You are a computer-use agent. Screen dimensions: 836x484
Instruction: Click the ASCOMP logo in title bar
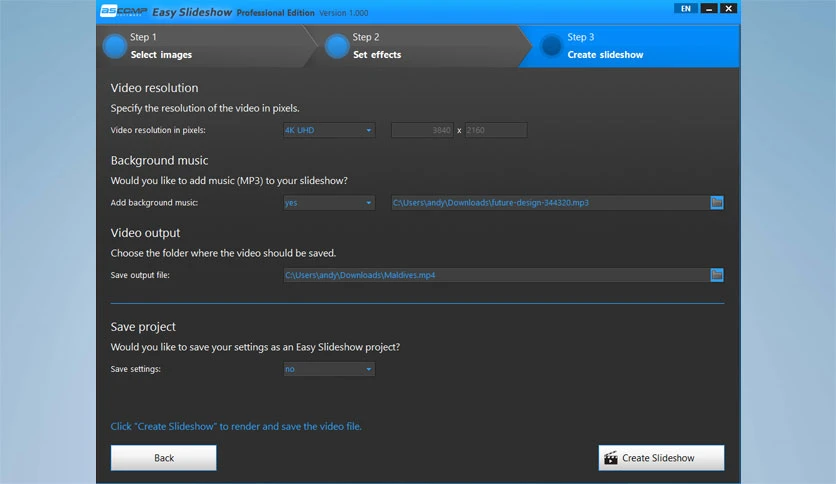(123, 11)
